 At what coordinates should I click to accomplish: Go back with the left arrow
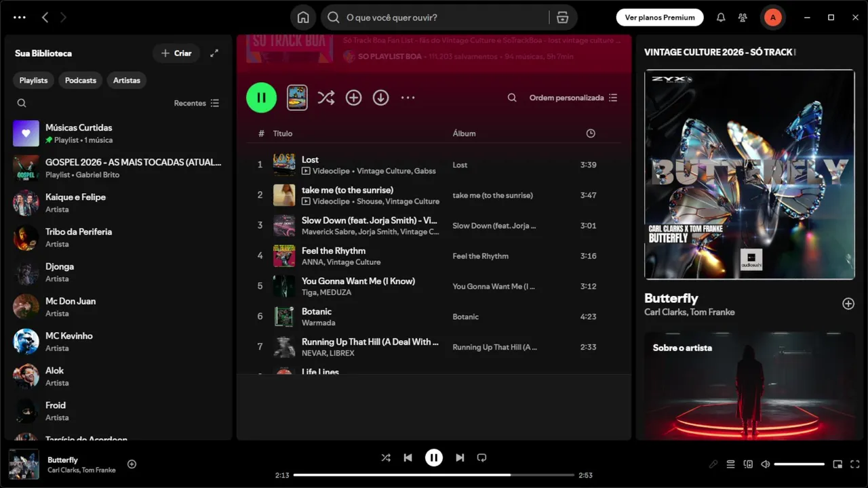pyautogui.click(x=45, y=18)
